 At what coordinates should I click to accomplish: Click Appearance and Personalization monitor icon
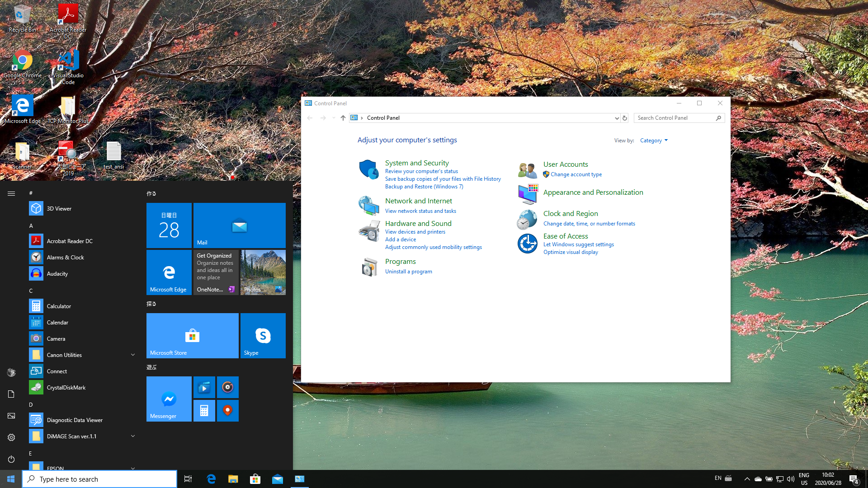click(x=527, y=194)
